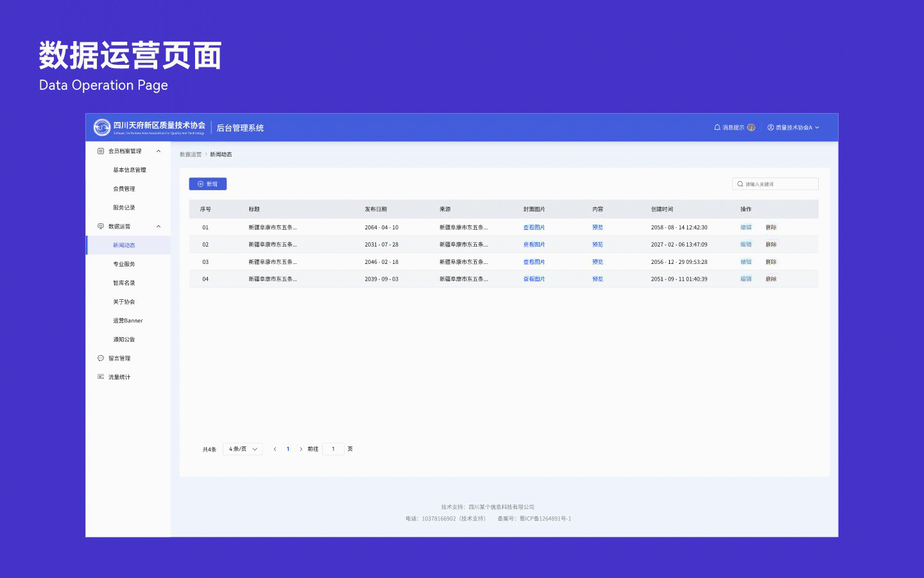924x578 pixels.
Task: Click 查看图片 in row 03
Action: [x=534, y=262]
